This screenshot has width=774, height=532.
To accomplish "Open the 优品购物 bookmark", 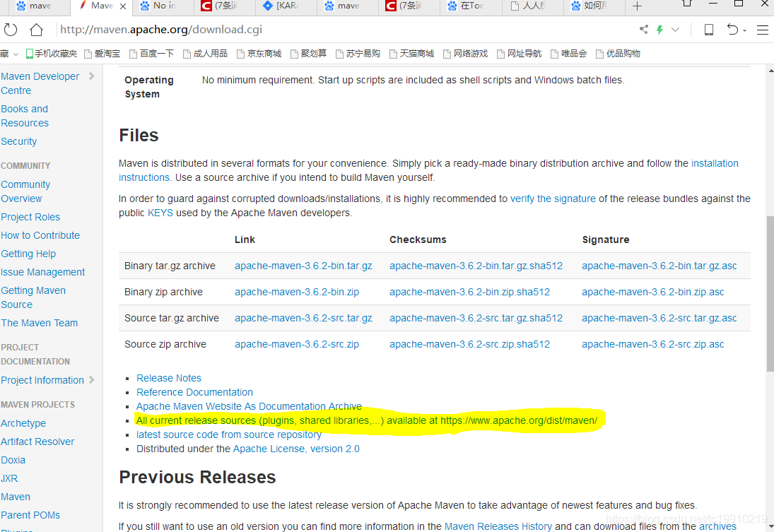I will (x=618, y=53).
